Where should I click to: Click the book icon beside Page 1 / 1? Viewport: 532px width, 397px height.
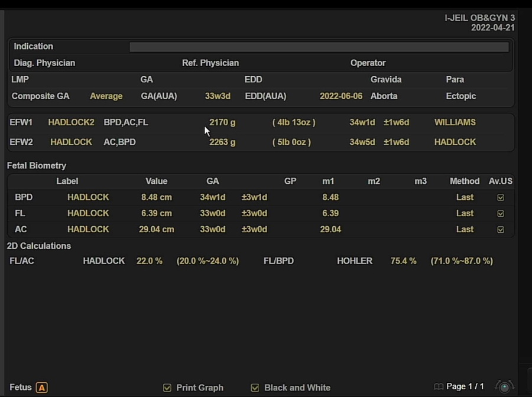point(439,386)
